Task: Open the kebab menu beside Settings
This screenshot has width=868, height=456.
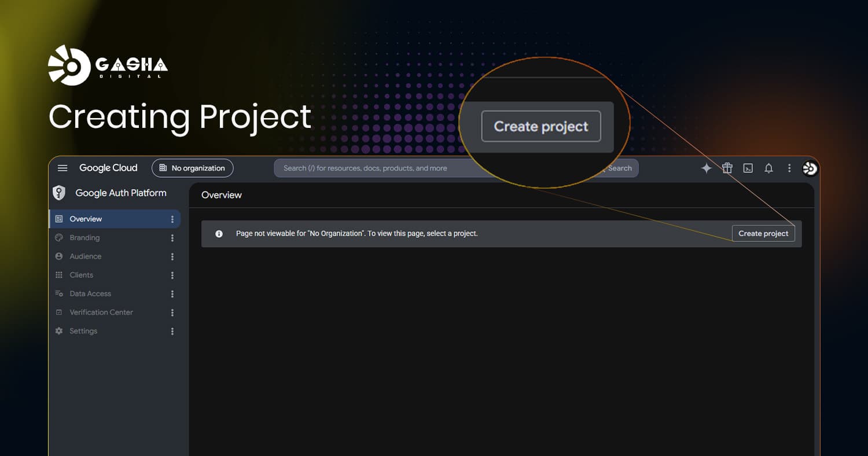Action: (x=172, y=332)
